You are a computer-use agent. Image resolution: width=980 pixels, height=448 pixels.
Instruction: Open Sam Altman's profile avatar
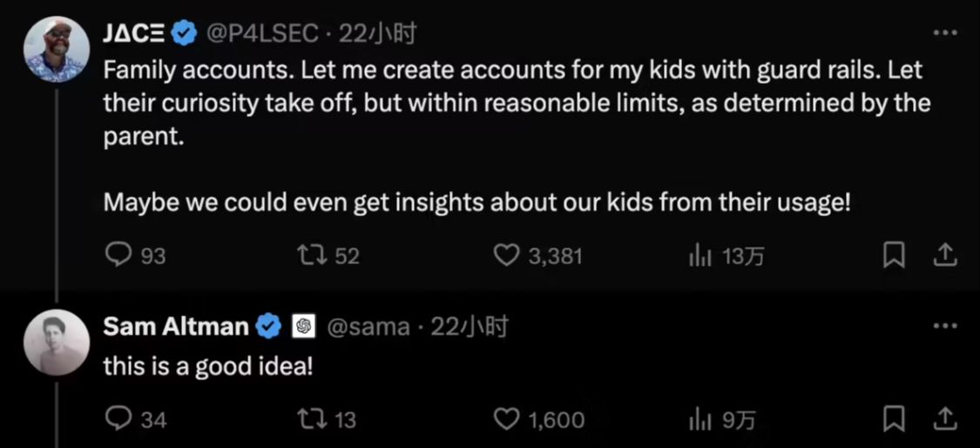coord(56,342)
